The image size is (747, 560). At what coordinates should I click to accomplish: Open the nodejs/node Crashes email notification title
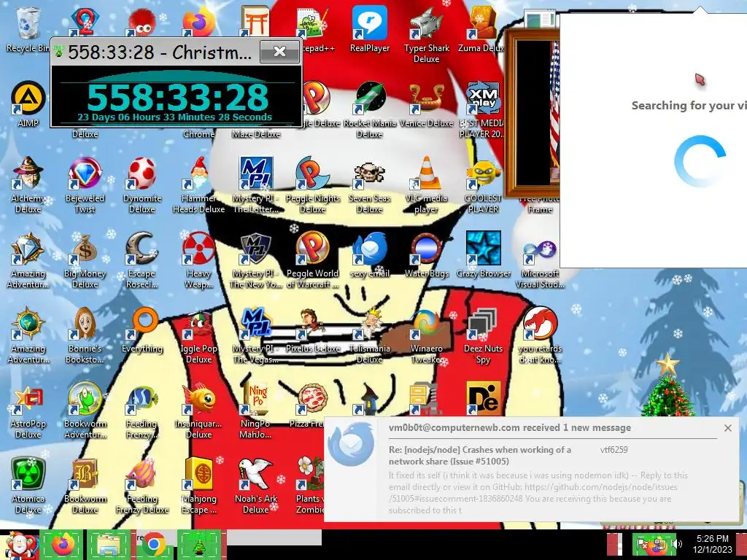[480, 455]
